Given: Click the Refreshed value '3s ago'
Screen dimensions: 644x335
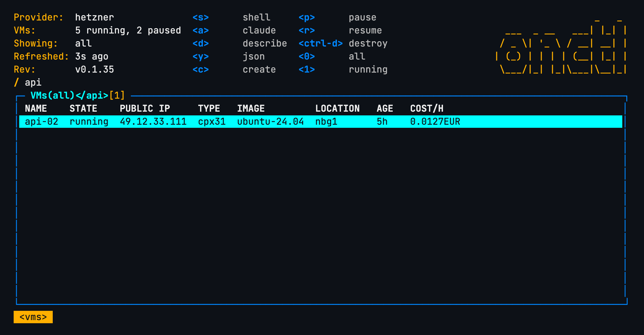Looking at the screenshot, I should pos(92,56).
